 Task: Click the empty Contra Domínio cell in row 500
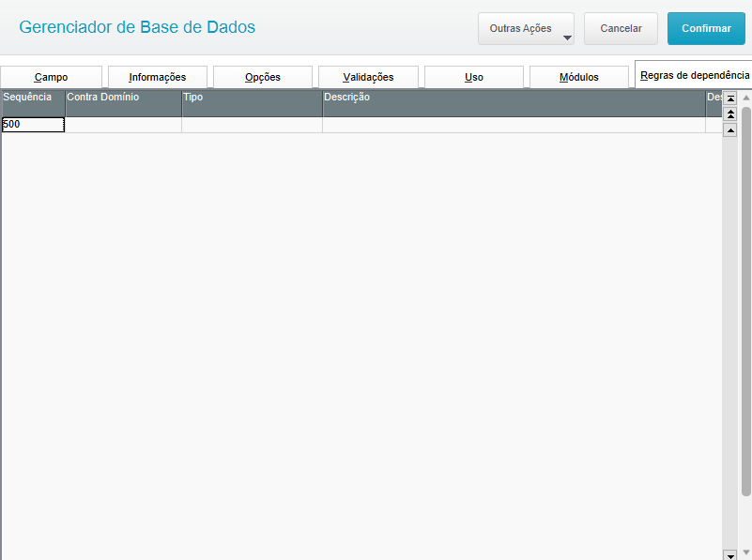coord(123,125)
